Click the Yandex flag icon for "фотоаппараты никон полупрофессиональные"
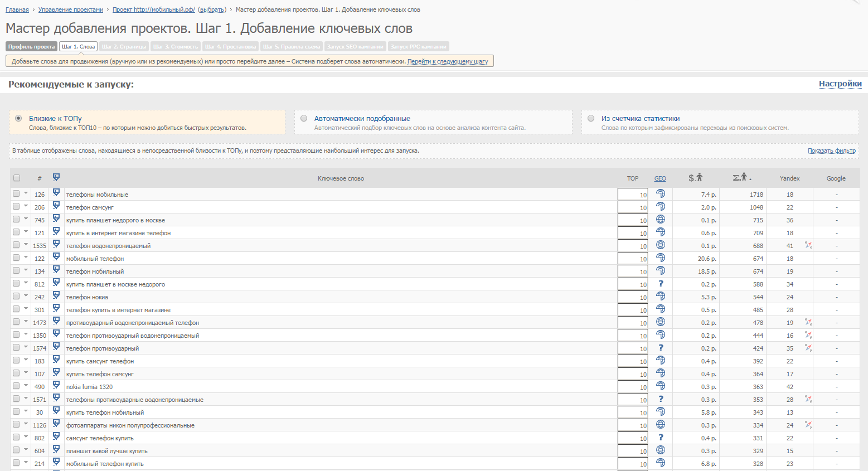Viewport: 868px width, 471px height. tap(808, 425)
